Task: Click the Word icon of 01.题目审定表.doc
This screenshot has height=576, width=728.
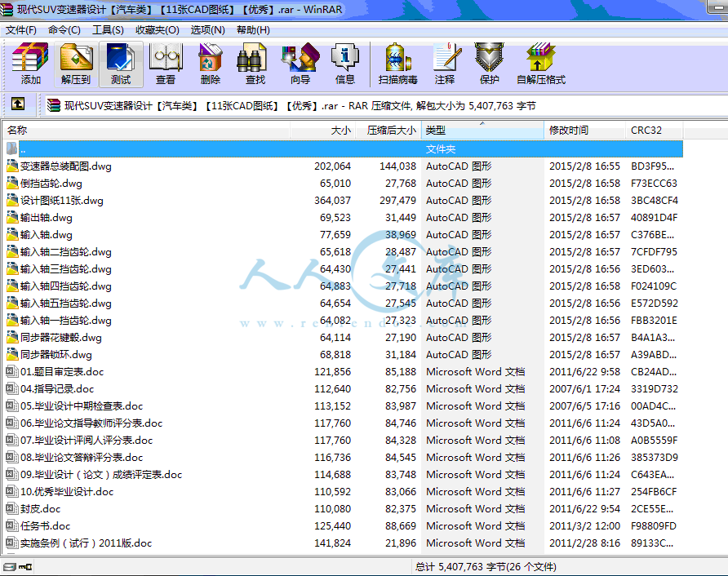Action: (x=12, y=371)
